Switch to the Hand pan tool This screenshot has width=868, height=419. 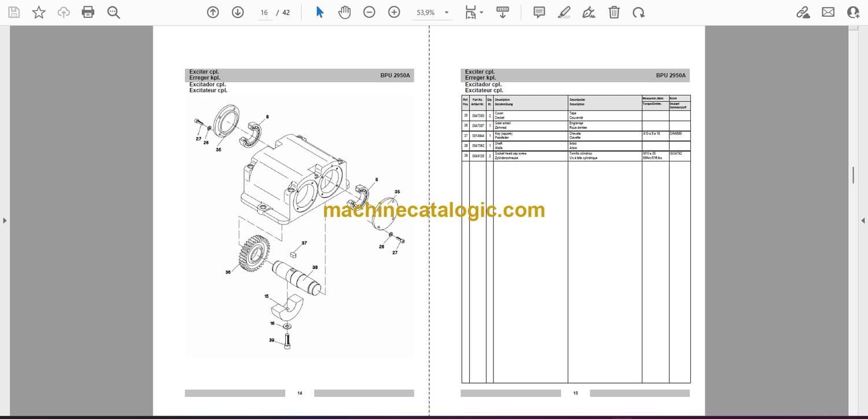344,12
